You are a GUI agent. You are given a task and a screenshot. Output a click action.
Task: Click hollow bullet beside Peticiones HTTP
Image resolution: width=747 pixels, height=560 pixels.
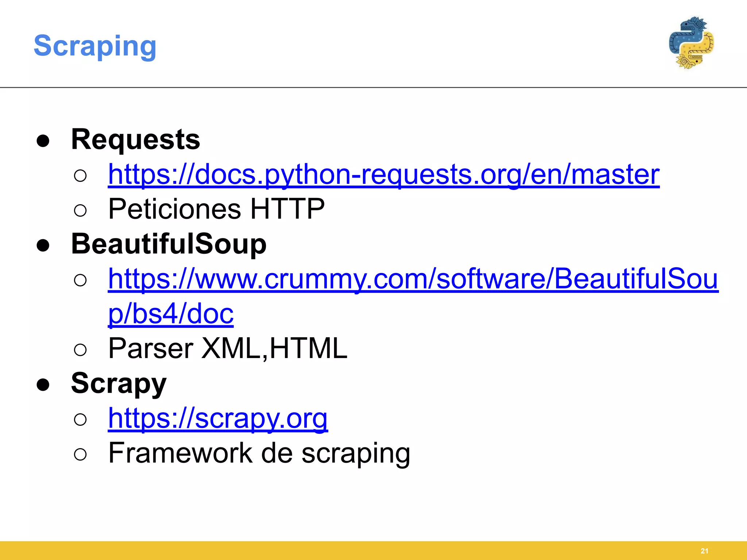point(80,210)
